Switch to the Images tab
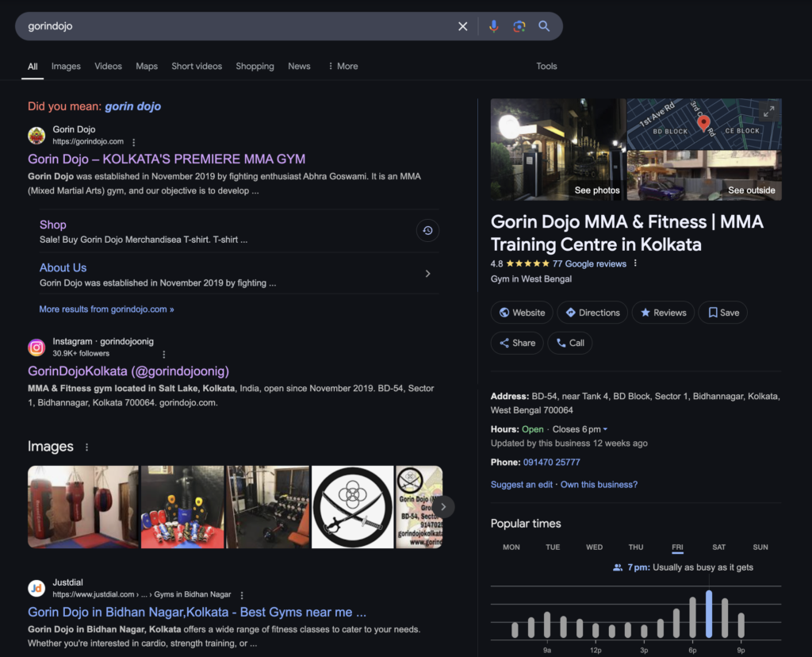This screenshot has height=657, width=812. [66, 67]
